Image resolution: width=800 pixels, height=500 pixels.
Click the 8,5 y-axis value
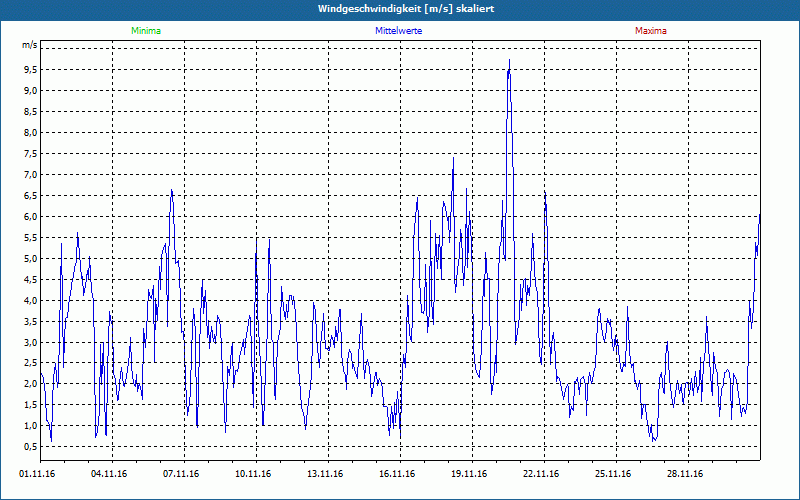tap(31, 112)
